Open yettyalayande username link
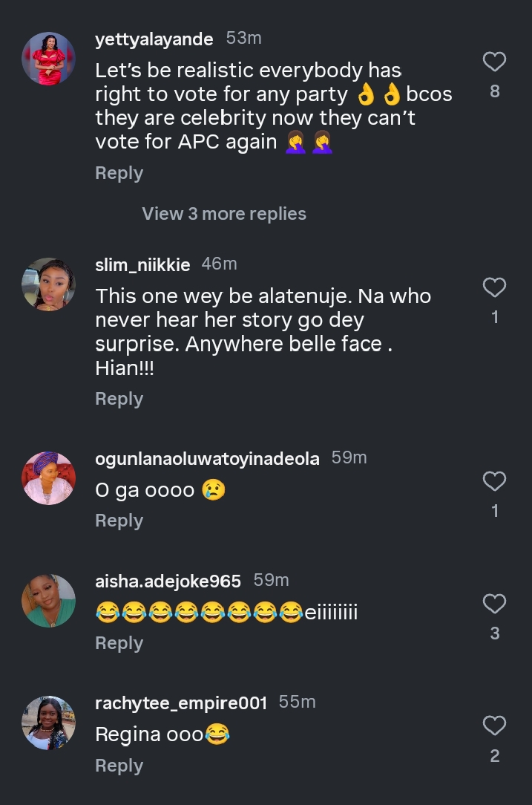This screenshot has width=532, height=805. [154, 39]
